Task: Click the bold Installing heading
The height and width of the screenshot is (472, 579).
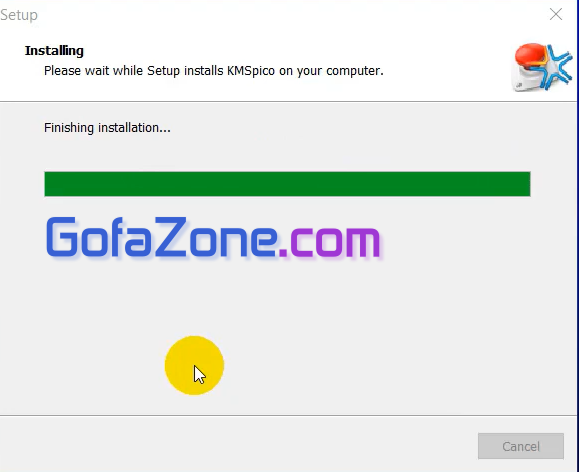Action: coord(54,51)
